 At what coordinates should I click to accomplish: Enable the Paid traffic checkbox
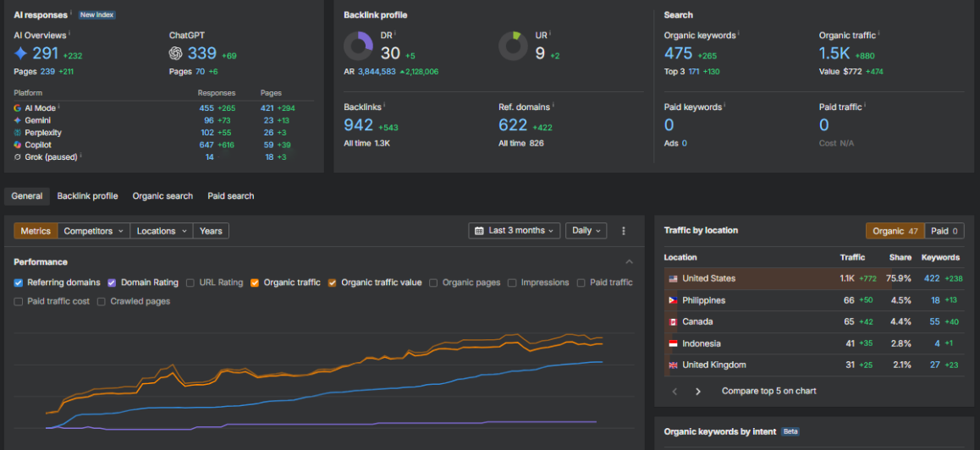pos(581,283)
